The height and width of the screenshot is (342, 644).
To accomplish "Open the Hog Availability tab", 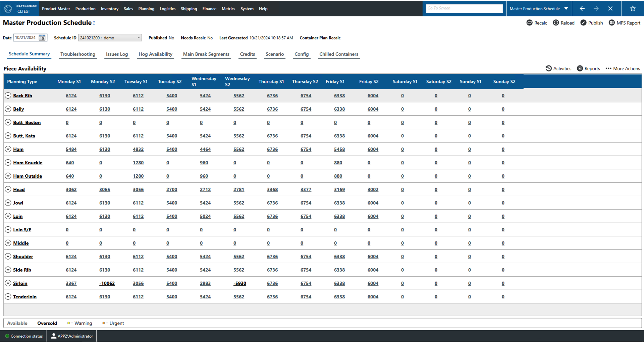I will click(155, 54).
